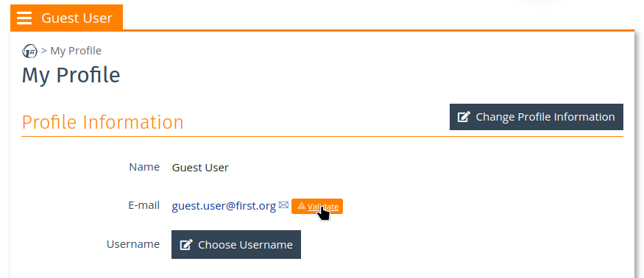Click the warning triangle on Validate
Image resolution: width=644 pixels, height=278 pixels.
302,206
